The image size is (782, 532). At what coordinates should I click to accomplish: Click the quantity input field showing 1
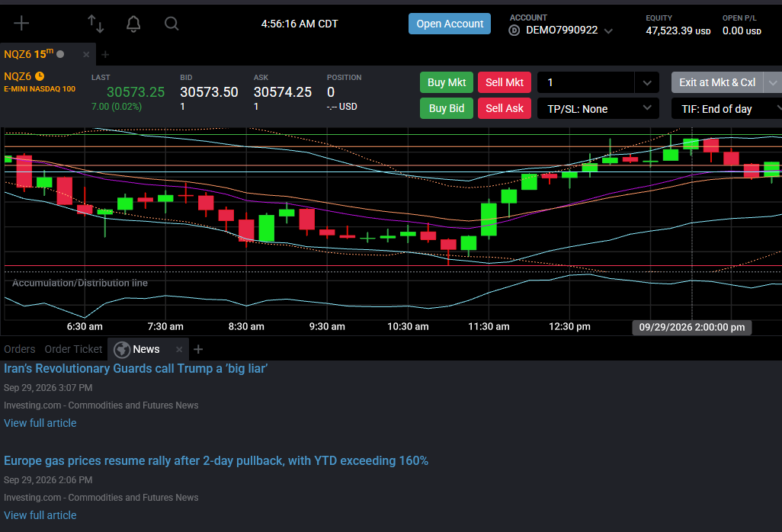586,83
